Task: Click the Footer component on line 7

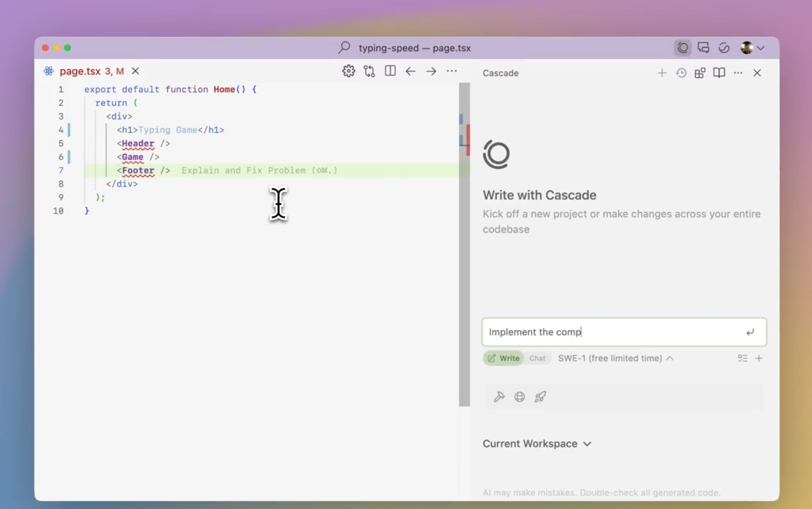Action: tap(138, 170)
